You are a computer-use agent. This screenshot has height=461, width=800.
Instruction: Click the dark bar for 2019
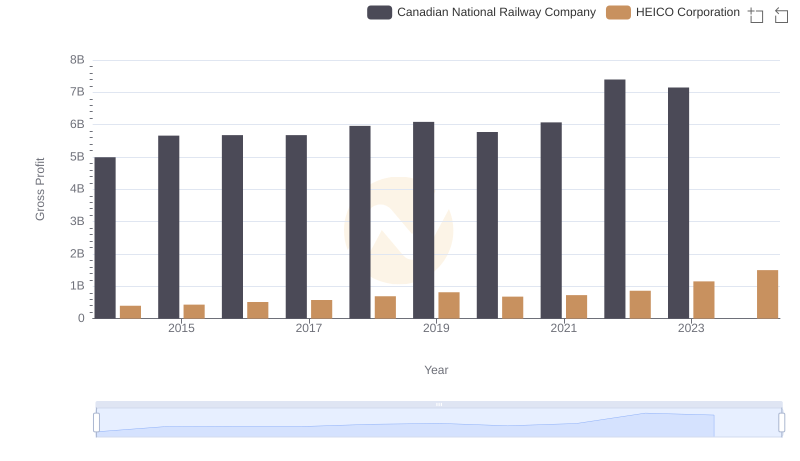(423, 220)
